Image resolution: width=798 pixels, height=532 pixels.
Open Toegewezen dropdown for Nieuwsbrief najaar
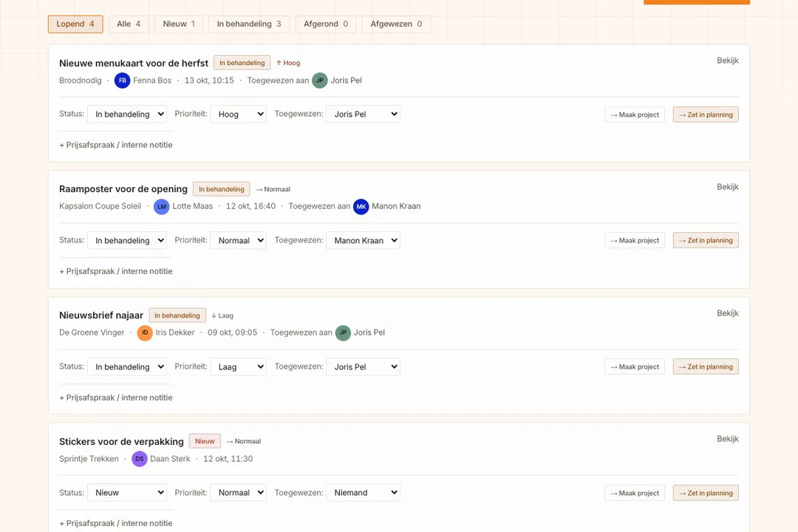point(363,366)
